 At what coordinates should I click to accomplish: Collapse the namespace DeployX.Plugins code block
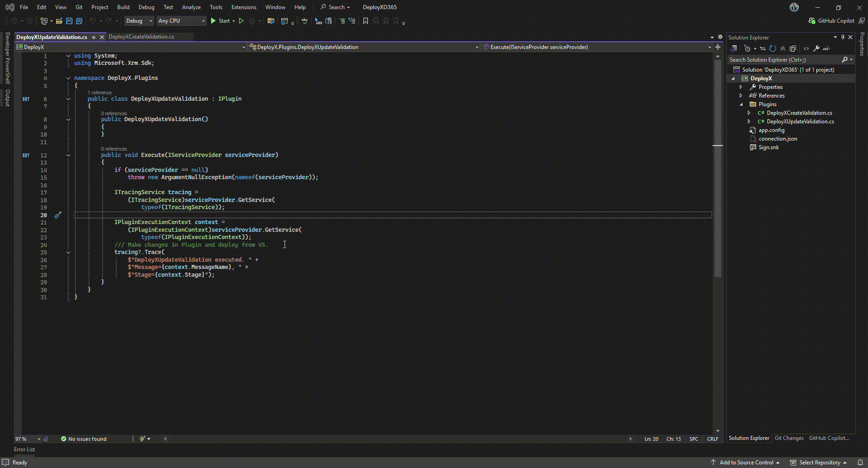(68, 78)
